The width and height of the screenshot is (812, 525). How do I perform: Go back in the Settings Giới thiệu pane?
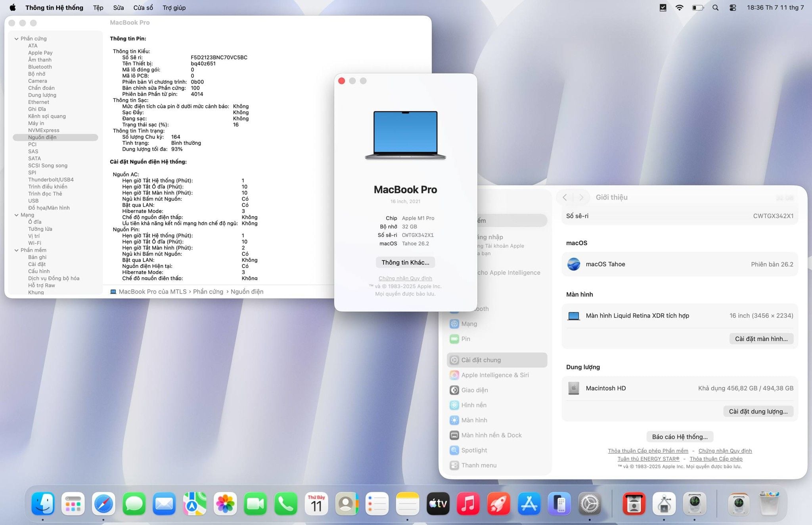(565, 197)
